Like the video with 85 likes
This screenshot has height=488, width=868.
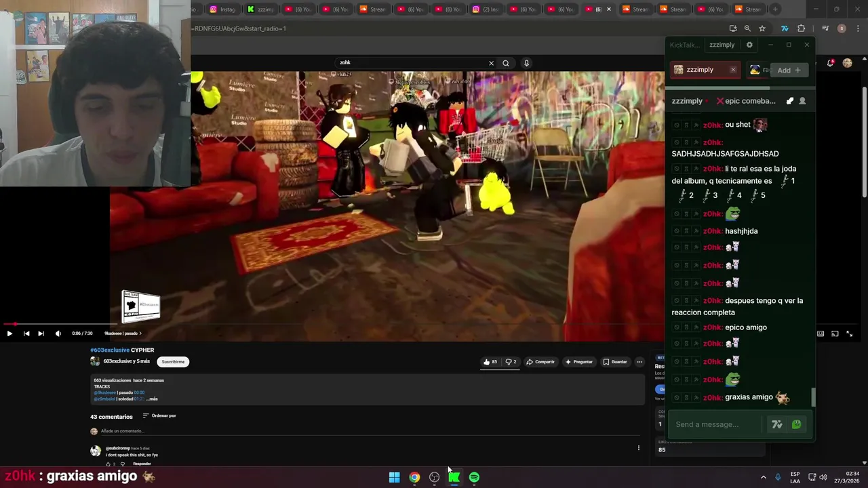490,362
